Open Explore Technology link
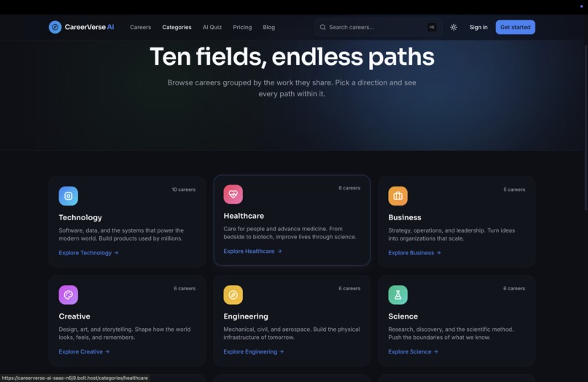Image resolution: width=588 pixels, height=382 pixels. pos(88,253)
